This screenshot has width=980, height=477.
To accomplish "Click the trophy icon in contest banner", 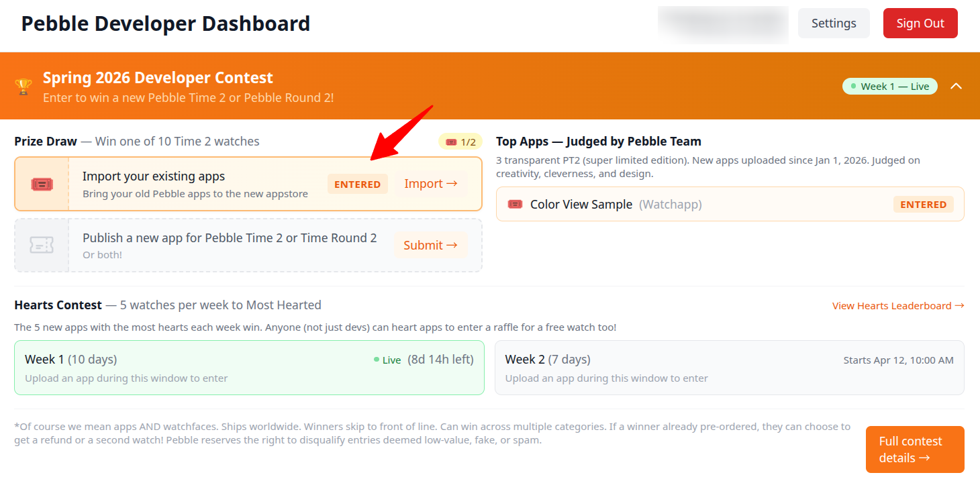I will [23, 87].
